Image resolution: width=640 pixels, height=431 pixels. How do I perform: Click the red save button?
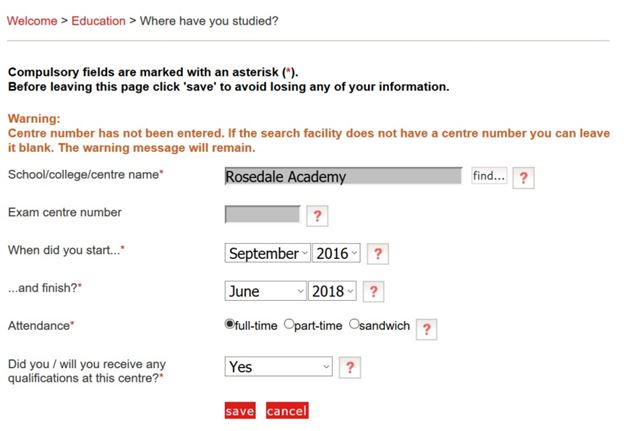click(240, 411)
